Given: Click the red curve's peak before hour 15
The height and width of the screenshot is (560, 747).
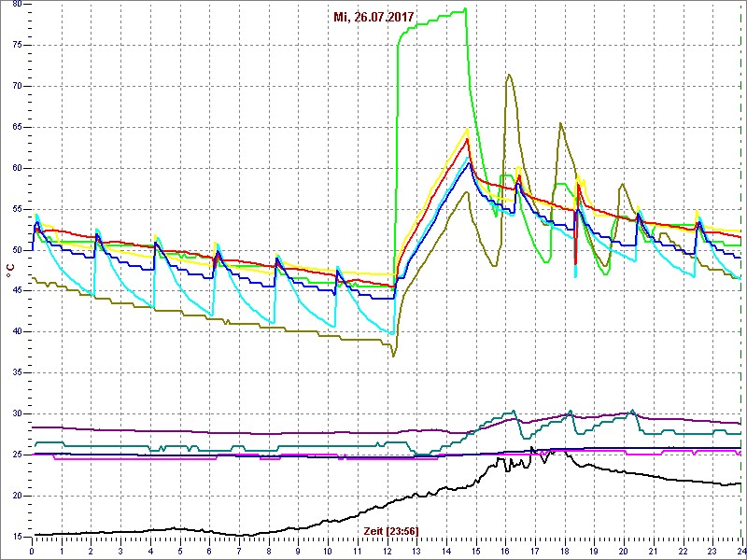Looking at the screenshot, I should [x=467, y=139].
